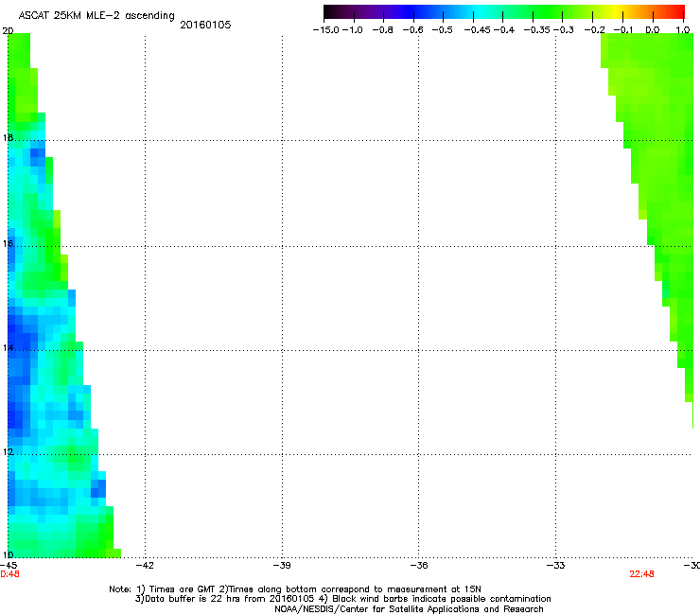Viewport: 700px width, 615px height.
Task: Click color bar label -0.45
Action: pyautogui.click(x=478, y=30)
